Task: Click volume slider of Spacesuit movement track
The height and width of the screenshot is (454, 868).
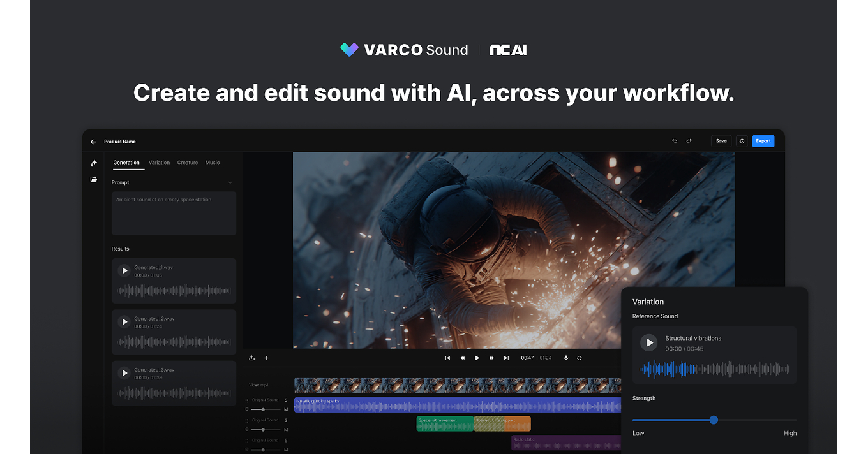Action: [x=266, y=430]
